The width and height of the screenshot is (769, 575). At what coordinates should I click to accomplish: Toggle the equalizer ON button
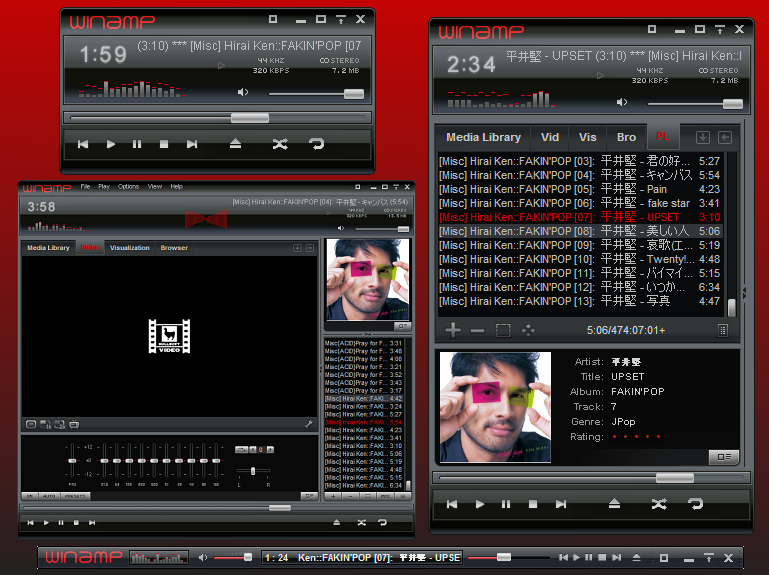(x=29, y=496)
